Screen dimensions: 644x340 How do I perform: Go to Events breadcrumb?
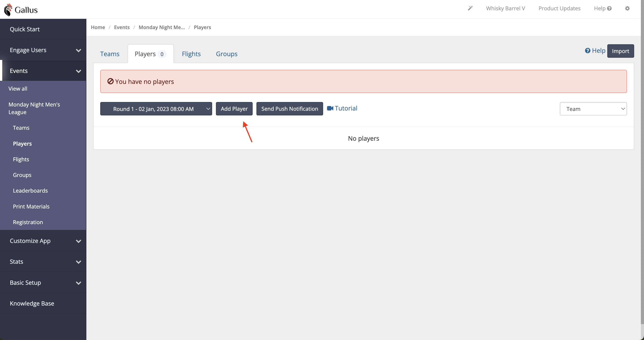[122, 27]
